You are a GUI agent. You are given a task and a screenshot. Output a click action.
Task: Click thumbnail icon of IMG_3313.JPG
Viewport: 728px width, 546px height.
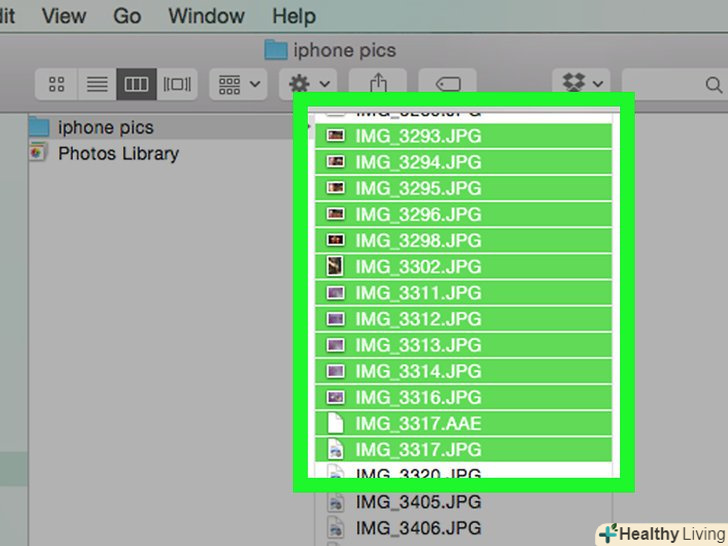[x=335, y=344]
